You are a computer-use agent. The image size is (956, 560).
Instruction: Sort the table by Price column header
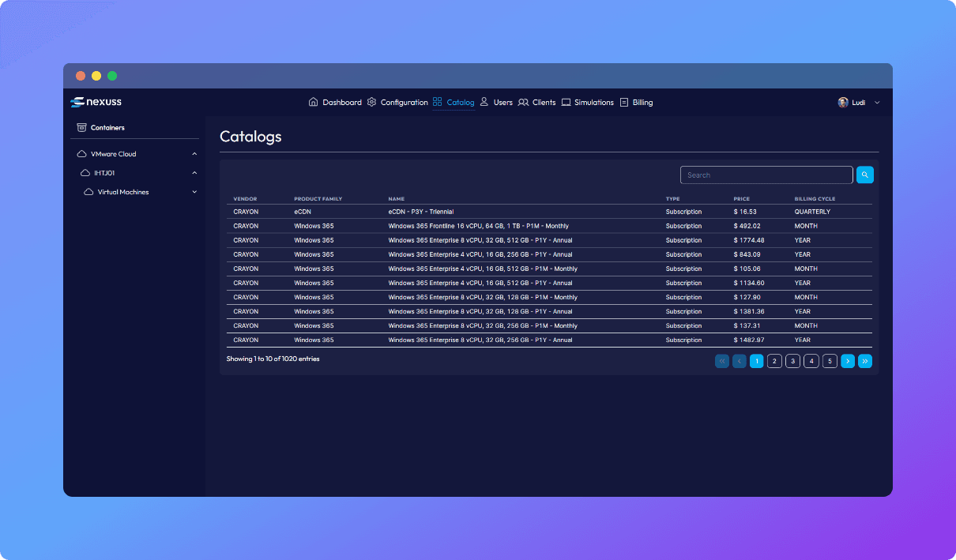click(x=741, y=199)
